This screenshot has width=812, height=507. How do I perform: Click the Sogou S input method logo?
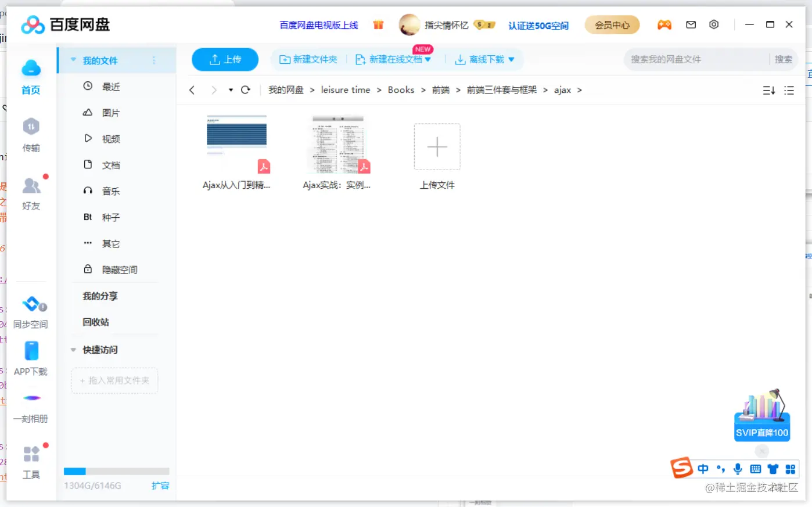click(682, 468)
